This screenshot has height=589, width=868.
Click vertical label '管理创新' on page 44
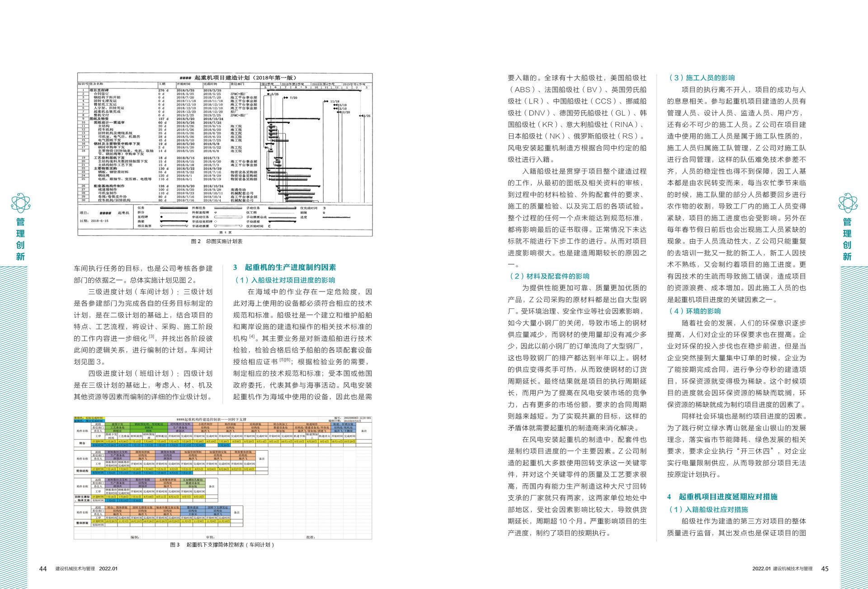click(20, 239)
